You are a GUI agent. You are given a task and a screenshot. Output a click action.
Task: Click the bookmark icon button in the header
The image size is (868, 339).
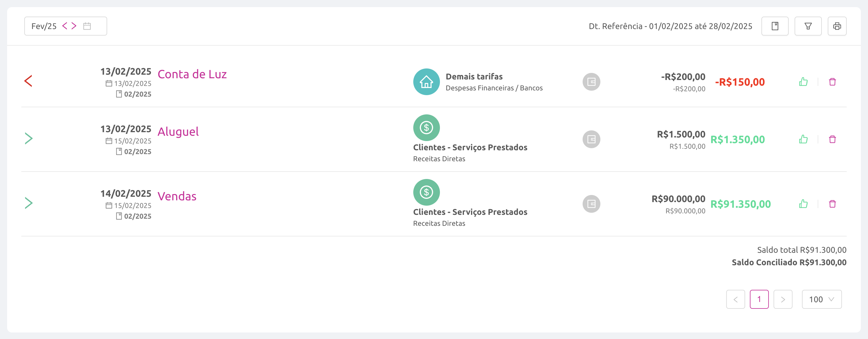click(x=775, y=26)
